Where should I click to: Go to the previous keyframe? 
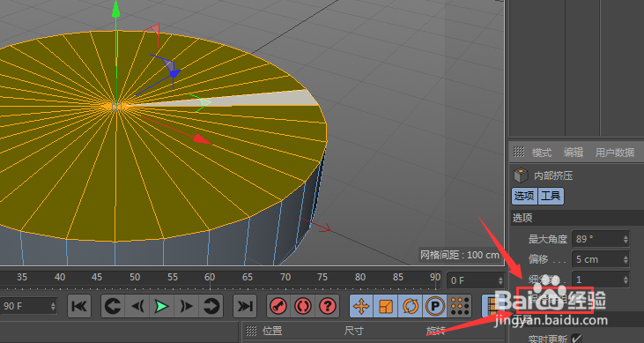click(x=113, y=306)
